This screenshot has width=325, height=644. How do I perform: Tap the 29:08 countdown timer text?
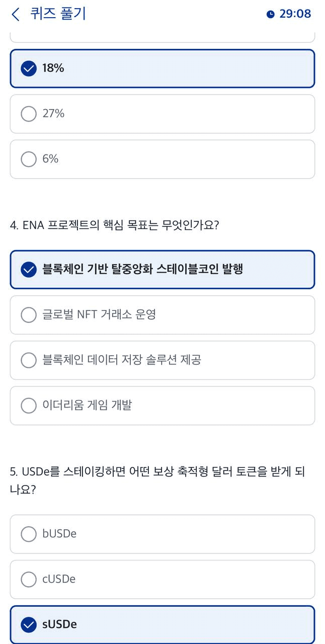pos(295,14)
